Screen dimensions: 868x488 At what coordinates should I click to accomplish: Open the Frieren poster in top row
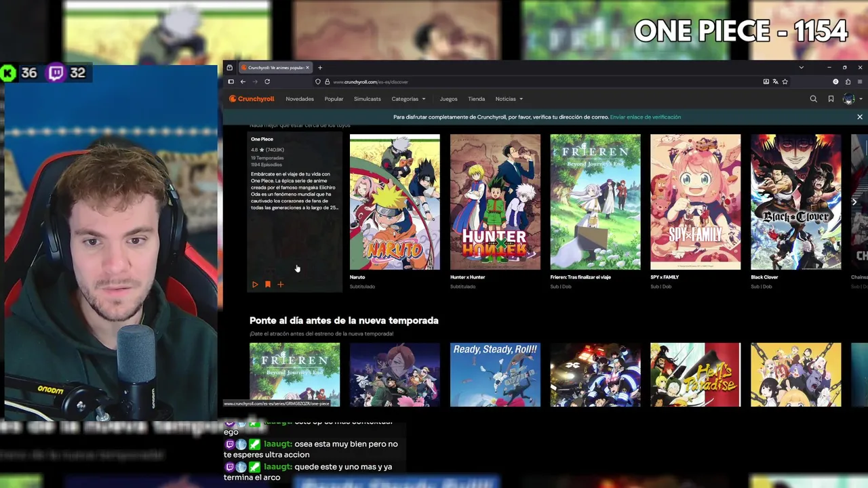[595, 202]
